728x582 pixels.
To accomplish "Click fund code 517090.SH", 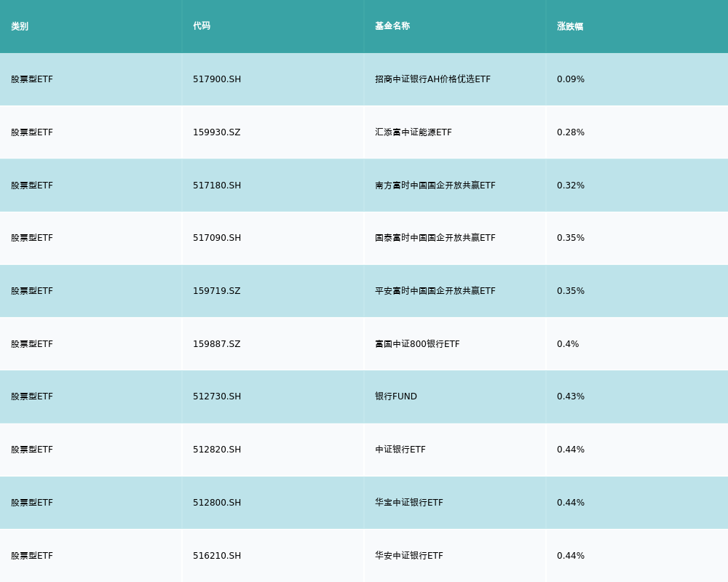I will pyautogui.click(x=217, y=238).
